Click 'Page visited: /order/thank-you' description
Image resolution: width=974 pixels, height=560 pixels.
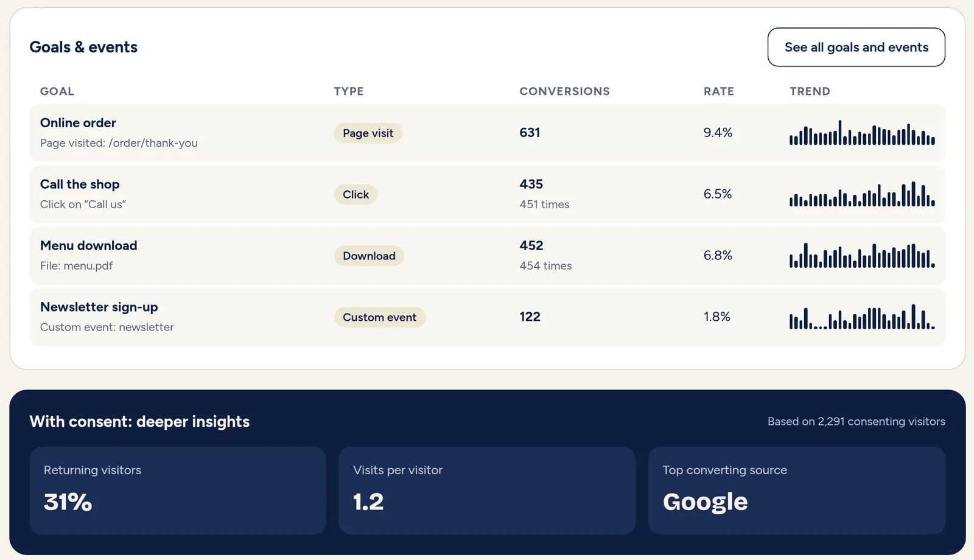click(x=119, y=143)
